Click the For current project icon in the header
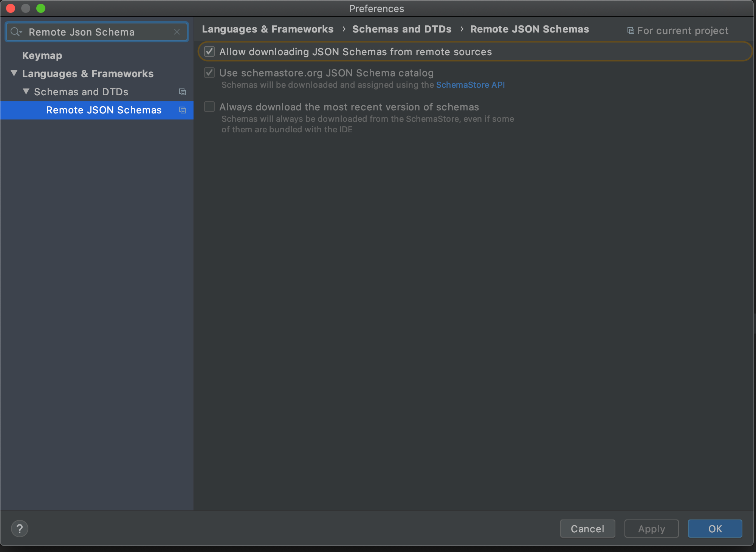Viewport: 756px width, 552px height. 631,31
